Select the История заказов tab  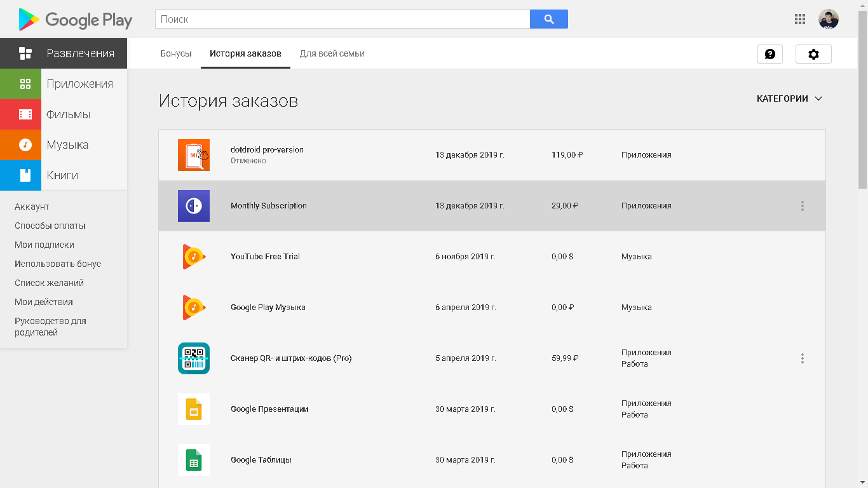click(x=245, y=53)
